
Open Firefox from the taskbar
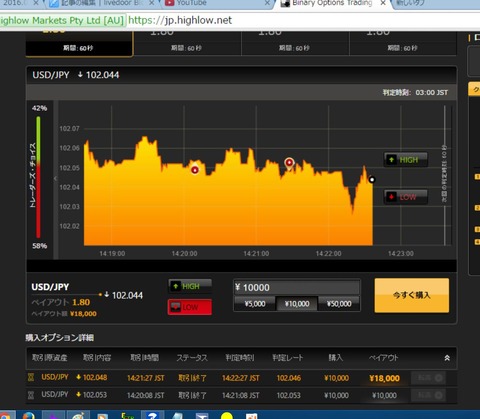[x=29, y=416]
